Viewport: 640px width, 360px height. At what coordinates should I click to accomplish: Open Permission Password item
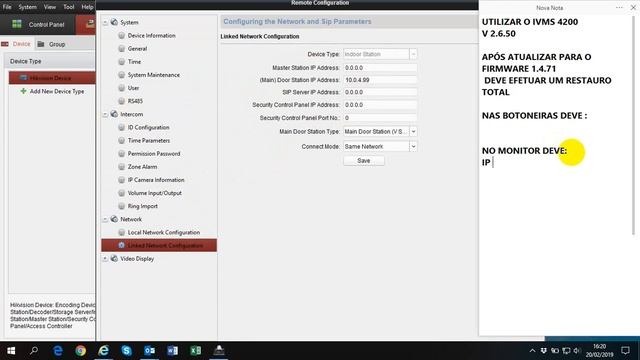(154, 153)
